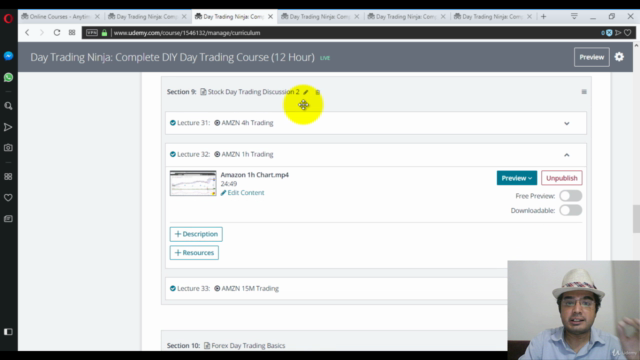Add Resources to Lecture 32
The height and width of the screenshot is (360, 640).
pos(194,253)
